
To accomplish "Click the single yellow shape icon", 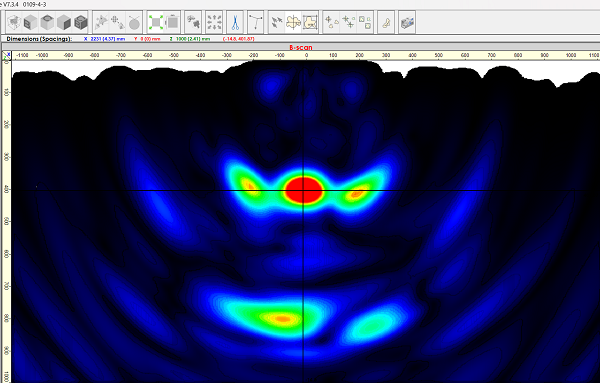I will pos(386,22).
